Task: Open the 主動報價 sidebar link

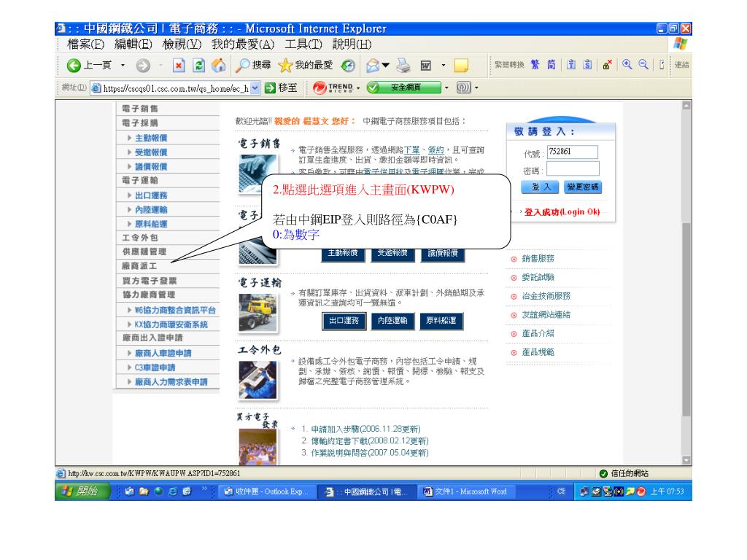Action: (x=151, y=138)
